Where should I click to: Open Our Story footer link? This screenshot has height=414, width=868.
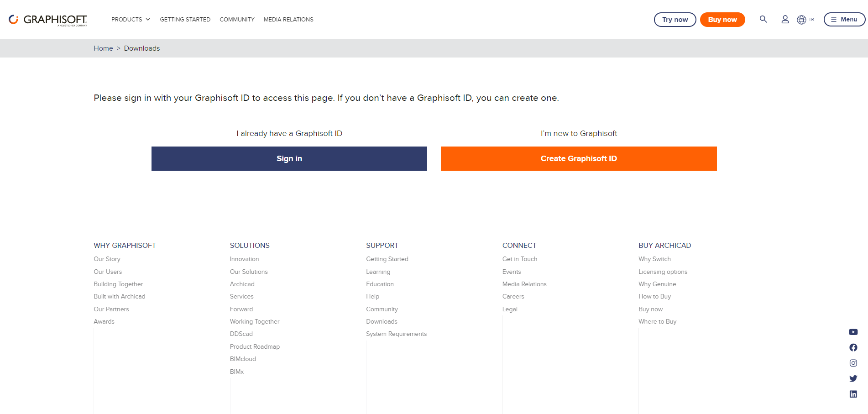pyautogui.click(x=107, y=259)
